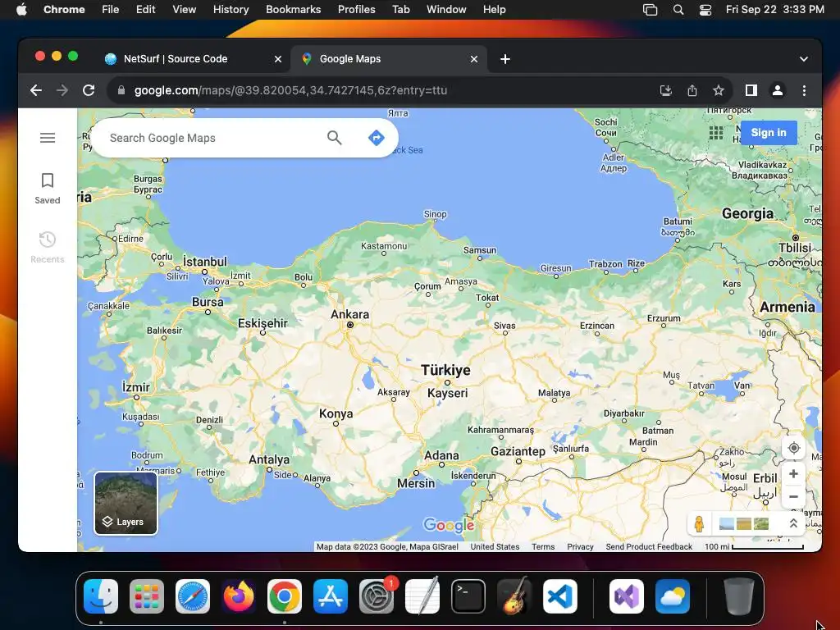840x630 pixels.
Task: Click the United States link
Action: [x=495, y=546]
